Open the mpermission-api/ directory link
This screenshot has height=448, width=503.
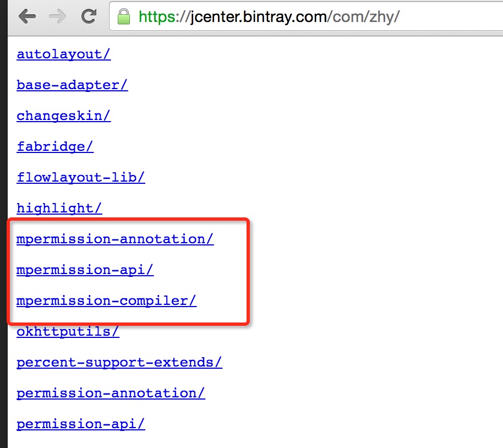click(85, 270)
